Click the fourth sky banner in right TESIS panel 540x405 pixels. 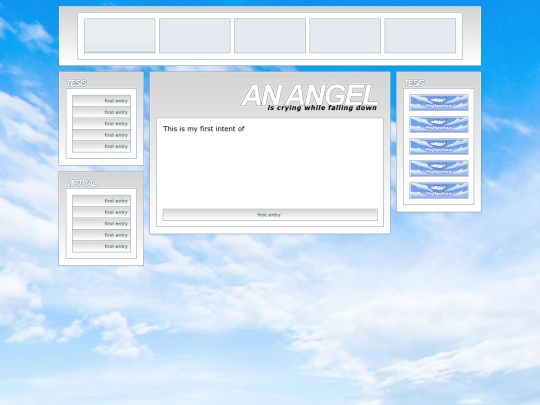pos(439,169)
